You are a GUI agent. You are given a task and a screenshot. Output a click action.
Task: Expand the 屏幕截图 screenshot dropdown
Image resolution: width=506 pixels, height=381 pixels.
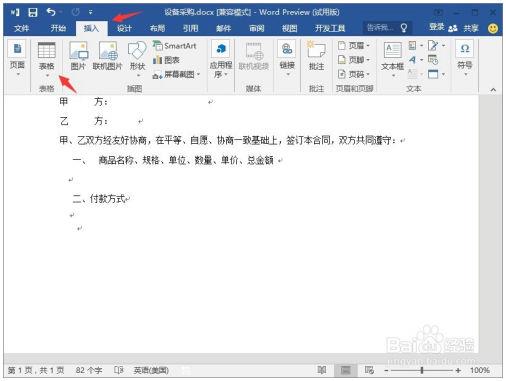point(177,74)
